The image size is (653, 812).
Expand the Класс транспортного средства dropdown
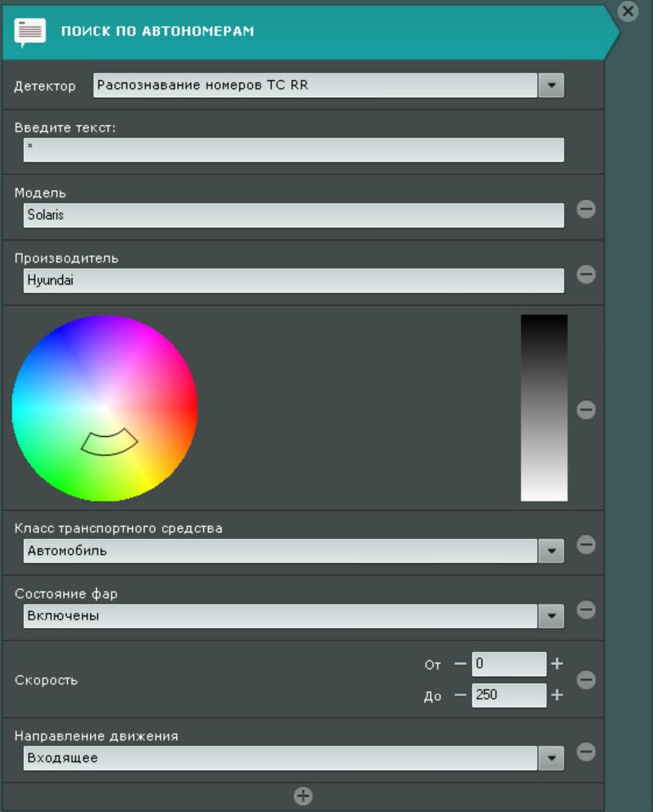[x=551, y=551]
